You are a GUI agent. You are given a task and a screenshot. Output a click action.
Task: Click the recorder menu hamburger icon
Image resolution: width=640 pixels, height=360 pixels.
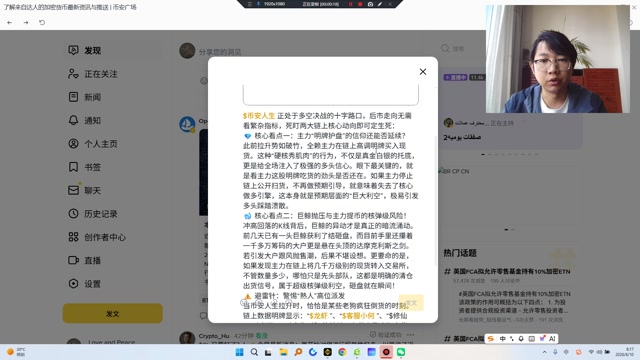(249, 4)
